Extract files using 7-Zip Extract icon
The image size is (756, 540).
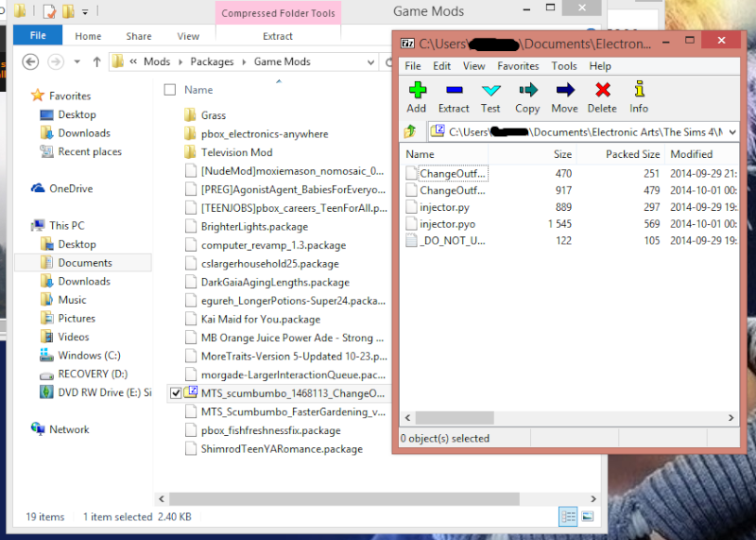tap(454, 97)
